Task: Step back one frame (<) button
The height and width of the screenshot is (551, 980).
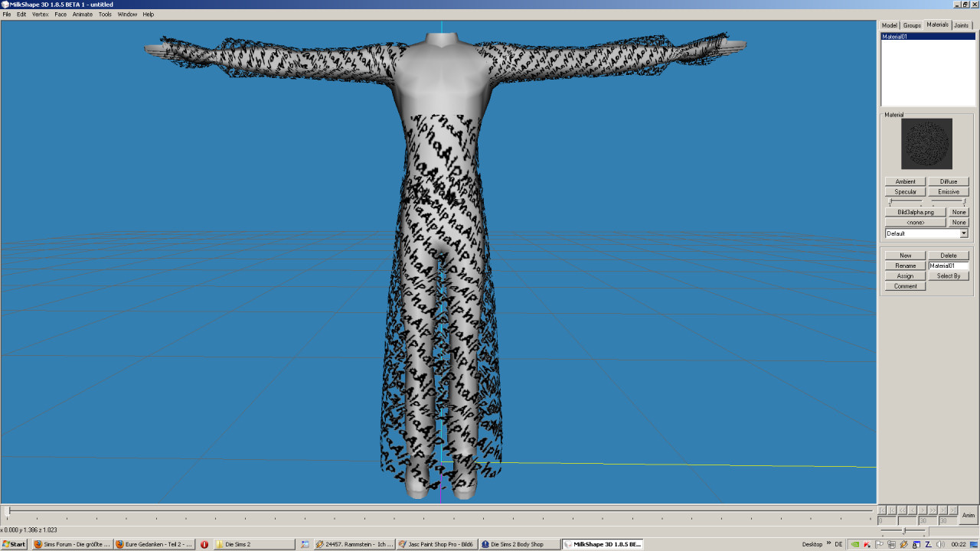Action: [913, 510]
